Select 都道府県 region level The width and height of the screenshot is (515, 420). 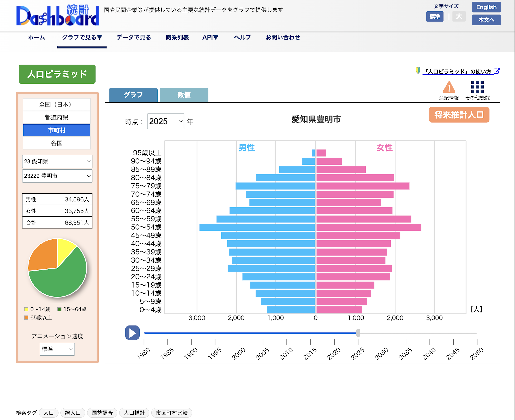click(x=57, y=117)
